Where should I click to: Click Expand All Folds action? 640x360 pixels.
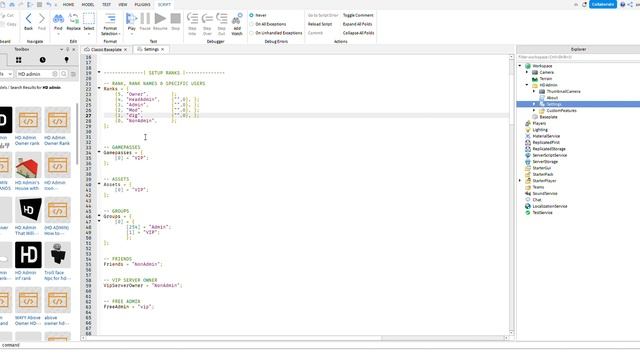tap(357, 24)
